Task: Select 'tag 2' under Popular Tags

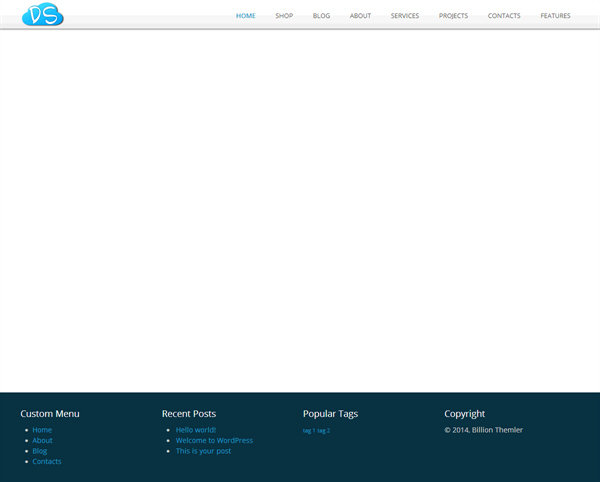Action: [x=323, y=431]
